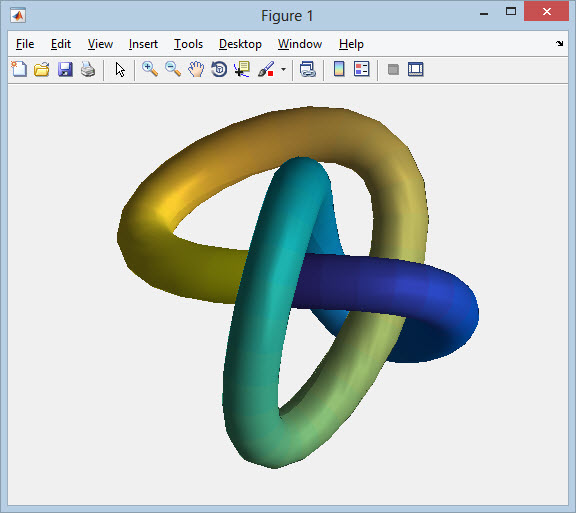Select the Rotate 3D tool

(x=219, y=69)
